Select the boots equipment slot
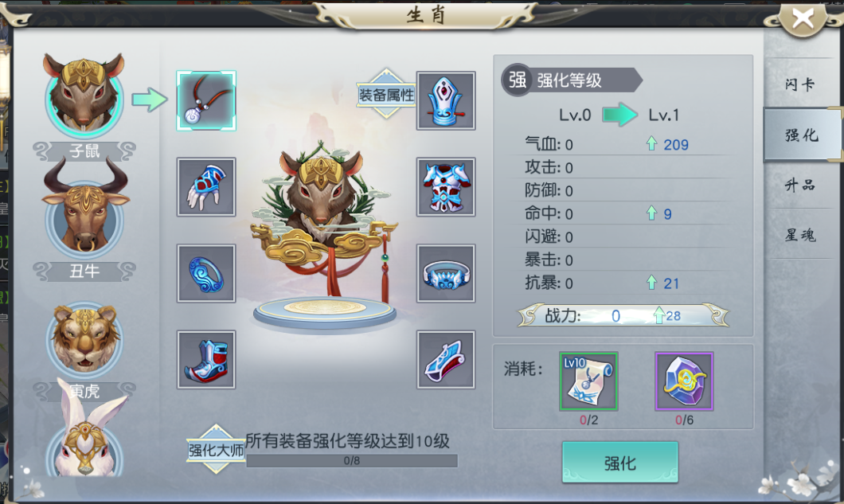 206,359
